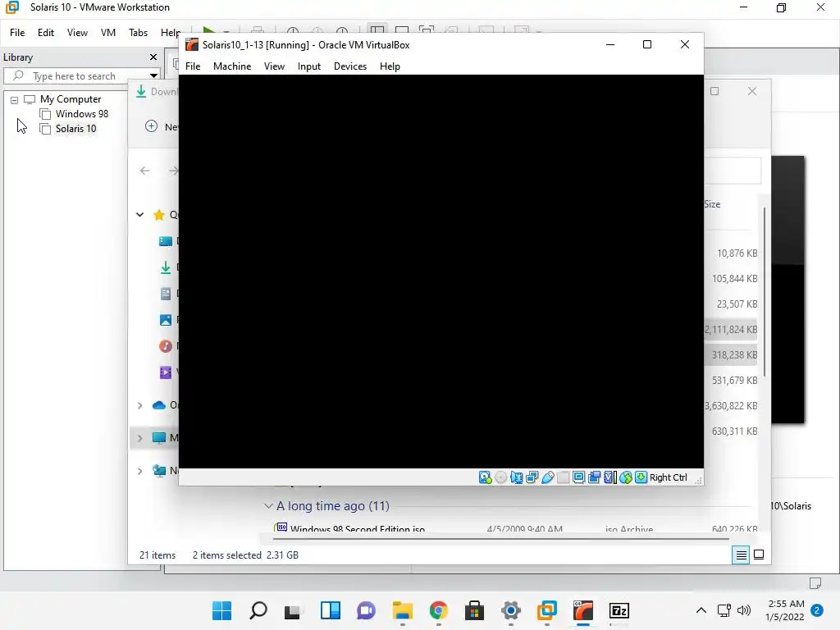Open the VMware Workstation File menu

[17, 33]
